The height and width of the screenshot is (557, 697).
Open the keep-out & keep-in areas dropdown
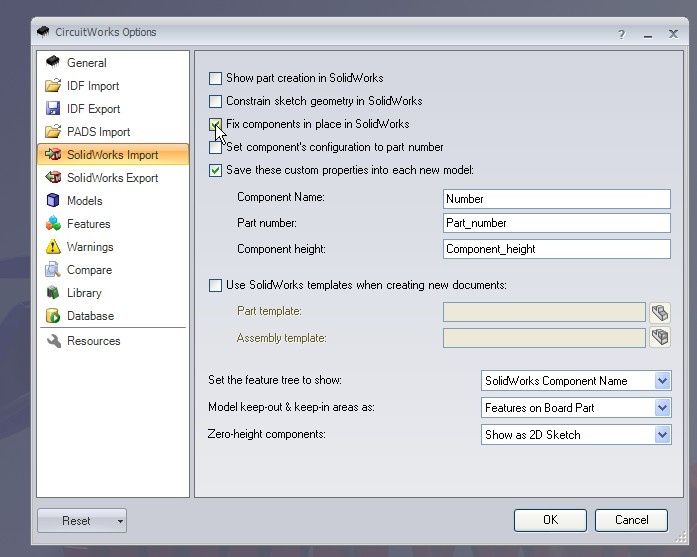pos(662,408)
